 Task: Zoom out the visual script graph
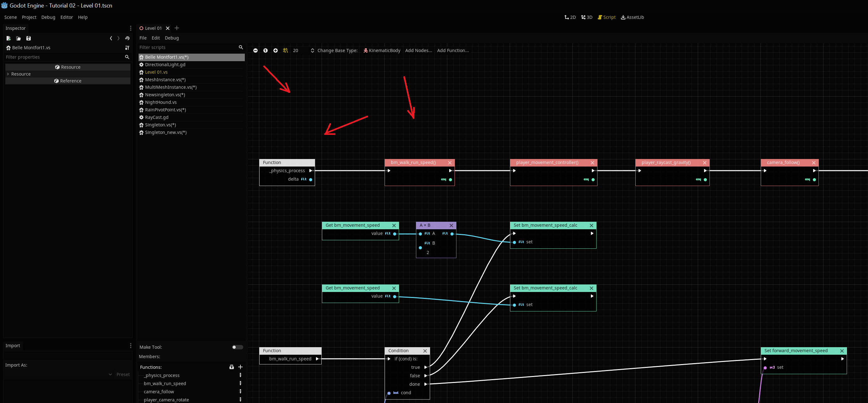point(255,50)
